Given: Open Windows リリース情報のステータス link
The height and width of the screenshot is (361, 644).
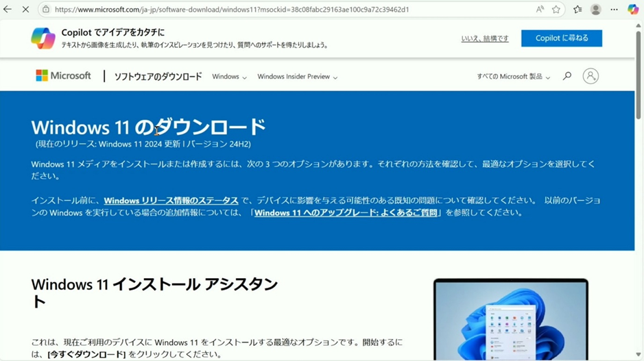Looking at the screenshot, I should (x=171, y=201).
